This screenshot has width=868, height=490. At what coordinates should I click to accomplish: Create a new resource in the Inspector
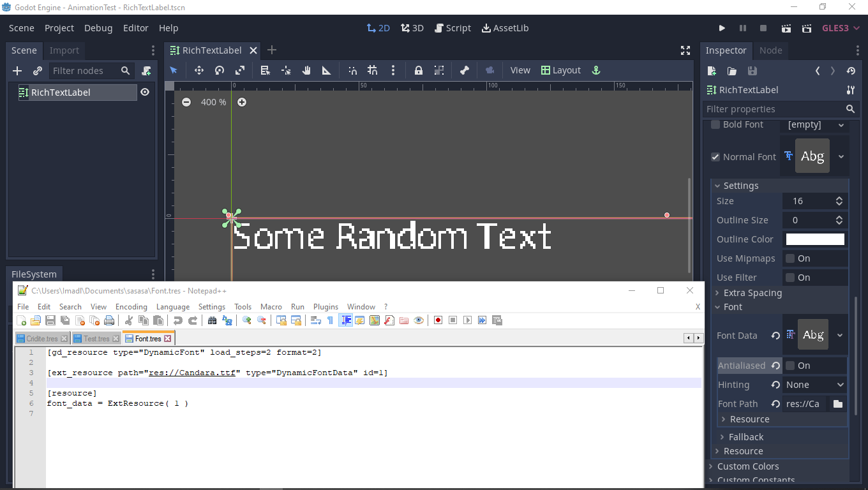[x=711, y=71]
